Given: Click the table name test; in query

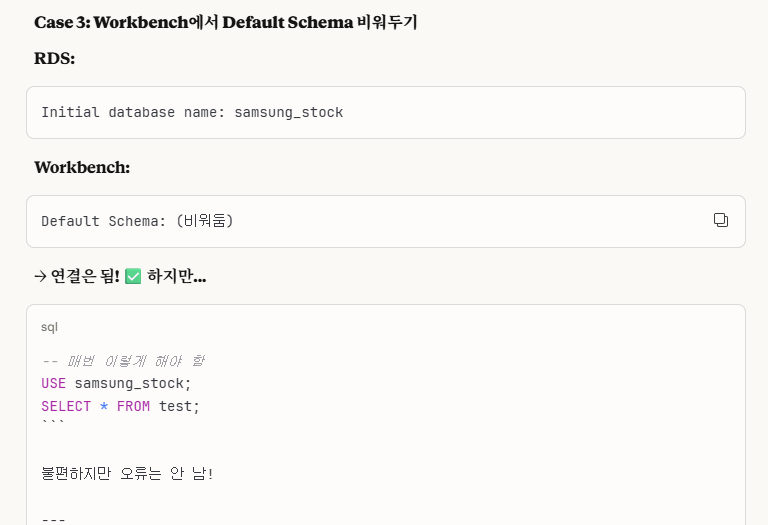Looking at the screenshot, I should click(x=179, y=406).
